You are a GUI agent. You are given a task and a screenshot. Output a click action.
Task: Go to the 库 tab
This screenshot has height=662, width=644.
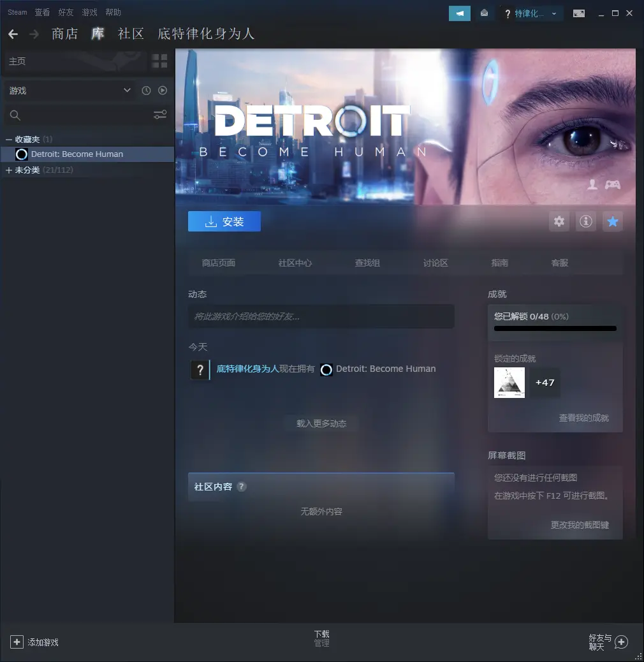coord(98,34)
